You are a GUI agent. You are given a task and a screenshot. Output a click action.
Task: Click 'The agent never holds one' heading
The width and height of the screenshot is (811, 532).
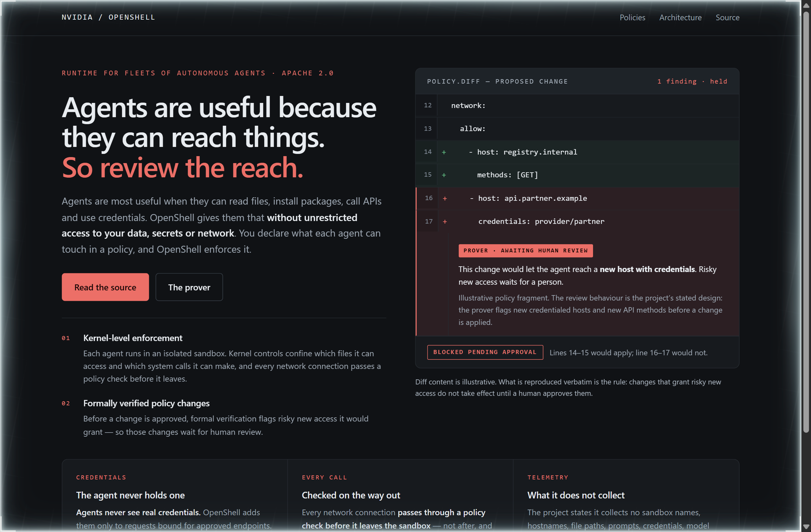131,495
